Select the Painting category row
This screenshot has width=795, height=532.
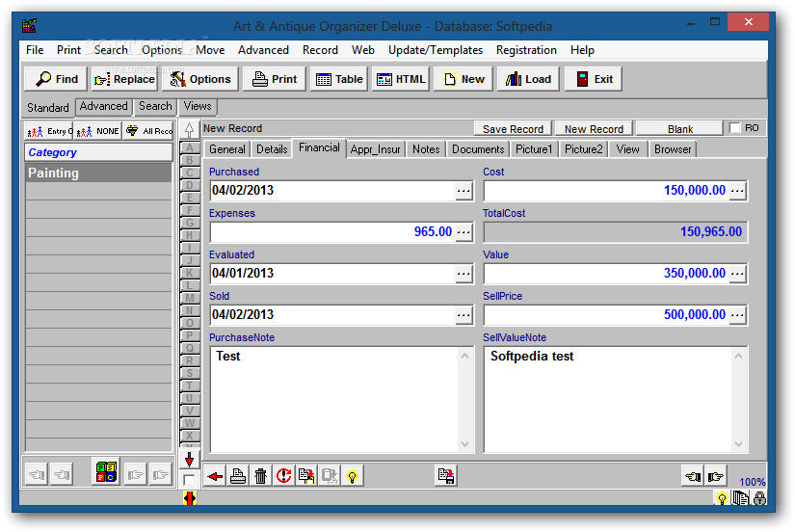coord(98,173)
